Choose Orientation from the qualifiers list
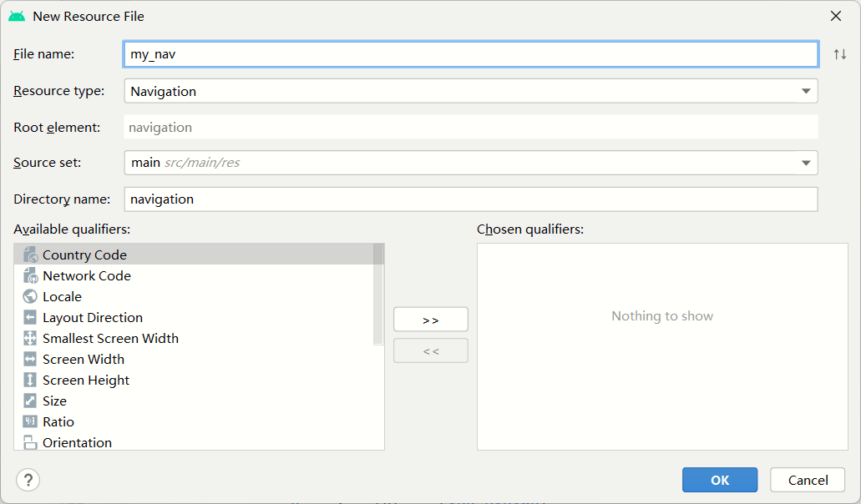The height and width of the screenshot is (504, 861). 77,442
